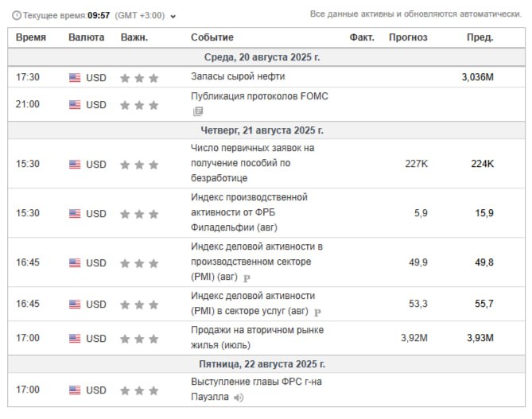Viewport: 532px width, 419px height.
Task: Click the forecast value 5,9
Action: click(x=421, y=213)
